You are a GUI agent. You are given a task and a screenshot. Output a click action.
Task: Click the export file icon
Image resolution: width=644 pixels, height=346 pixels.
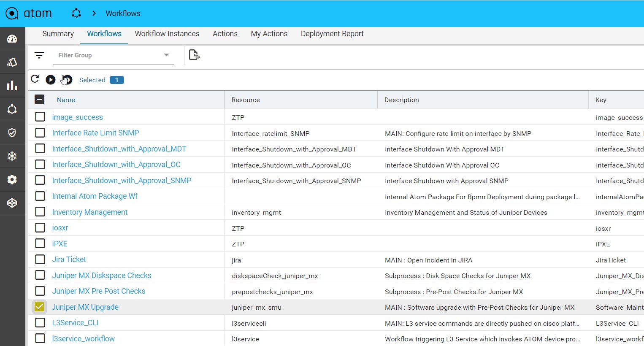pyautogui.click(x=194, y=55)
